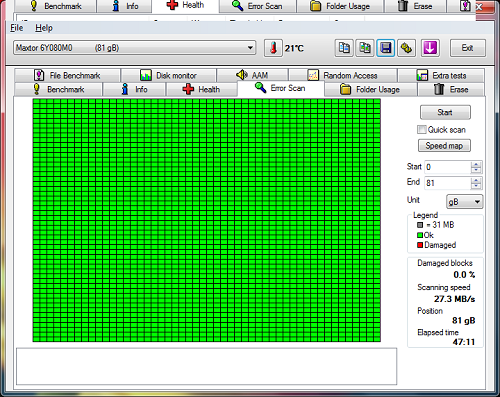Open the Disk monitor tab
Screen dimensions: 500x397
click(169, 75)
